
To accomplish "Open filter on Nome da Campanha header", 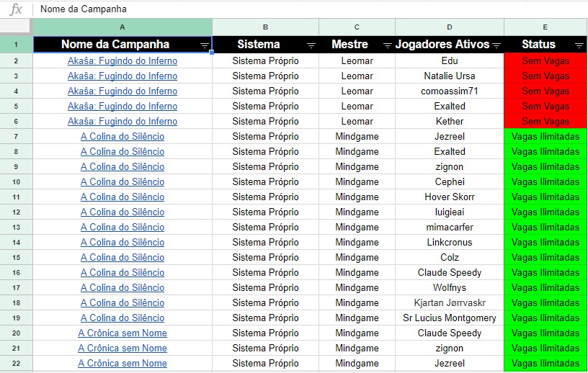I will (205, 46).
